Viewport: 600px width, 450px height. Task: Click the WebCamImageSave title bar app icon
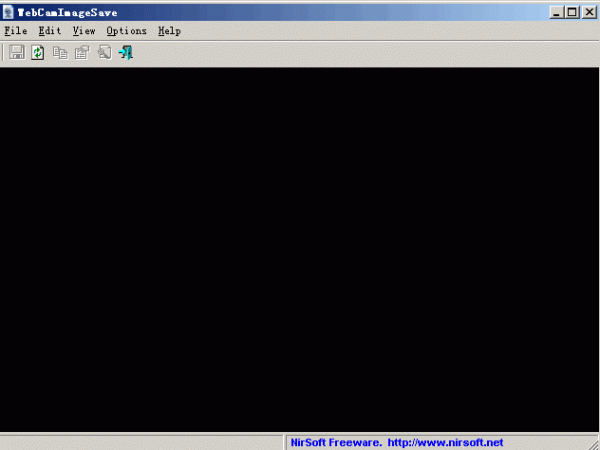coord(8,12)
